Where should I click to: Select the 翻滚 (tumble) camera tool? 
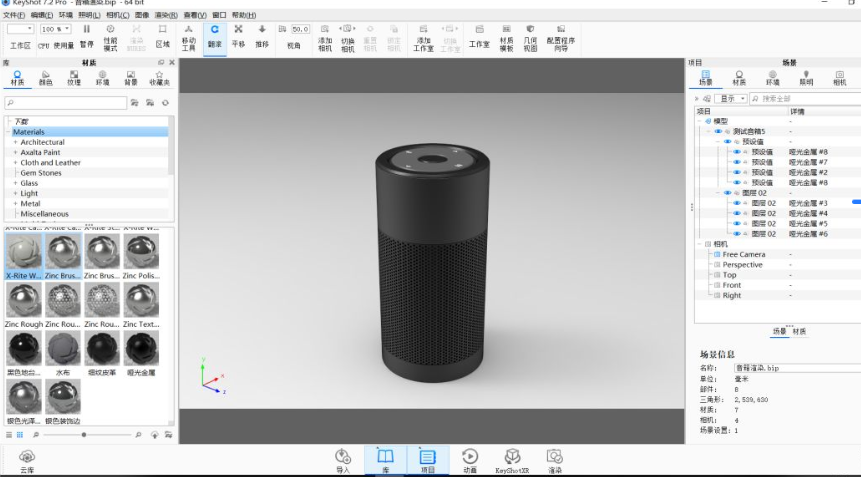click(214, 36)
